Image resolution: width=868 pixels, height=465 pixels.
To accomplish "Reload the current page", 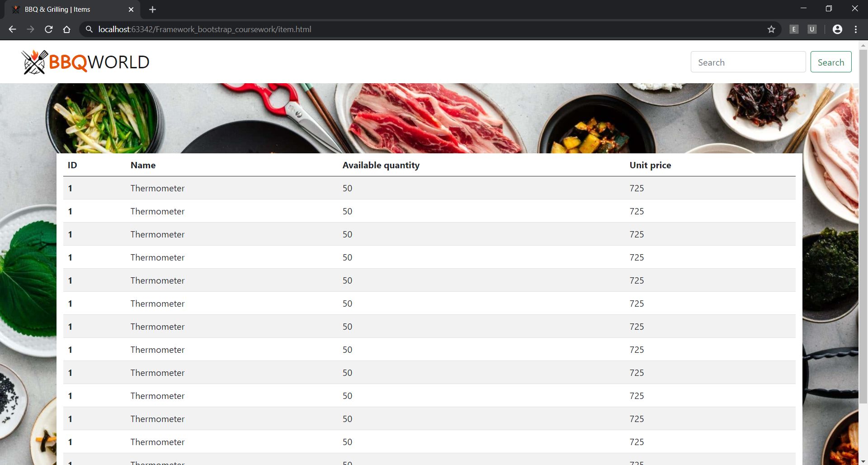I will (48, 29).
